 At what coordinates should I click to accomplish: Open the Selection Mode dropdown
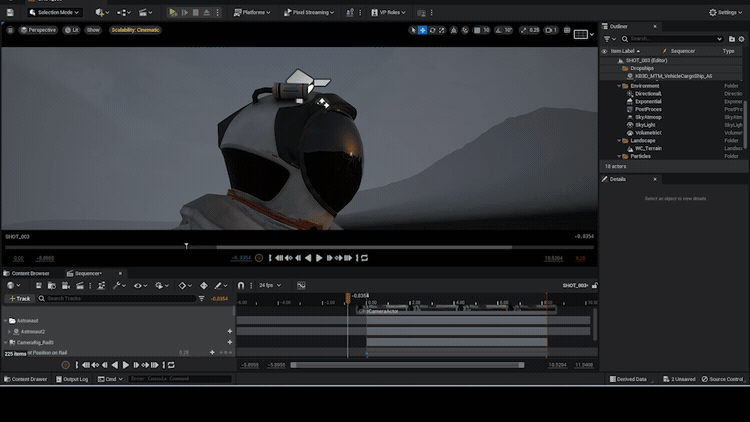54,12
